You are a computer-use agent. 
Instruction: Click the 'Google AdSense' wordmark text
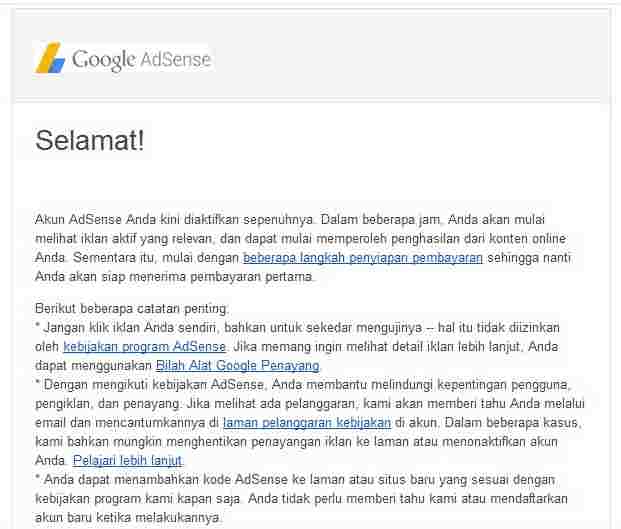pyautogui.click(x=141, y=60)
